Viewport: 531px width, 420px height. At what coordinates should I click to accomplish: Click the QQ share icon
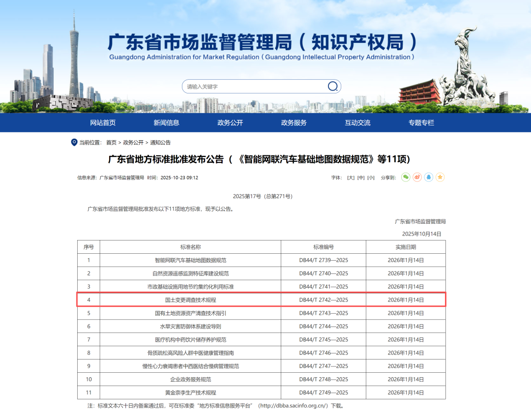click(429, 177)
